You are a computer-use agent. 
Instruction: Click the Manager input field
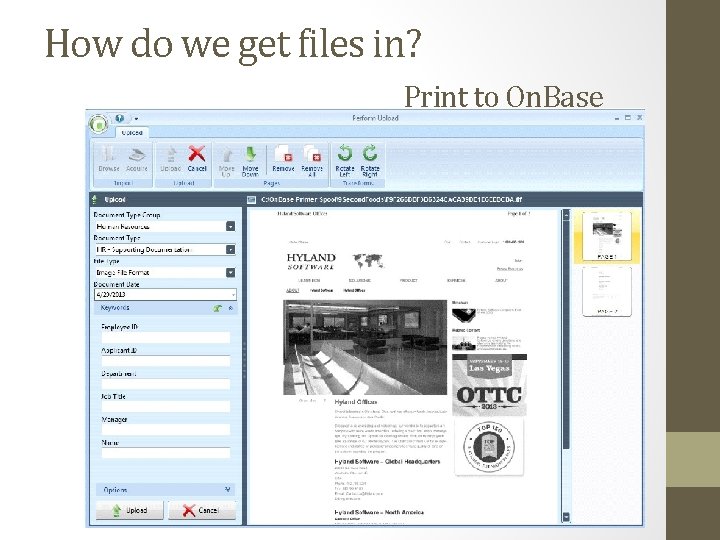165,430
